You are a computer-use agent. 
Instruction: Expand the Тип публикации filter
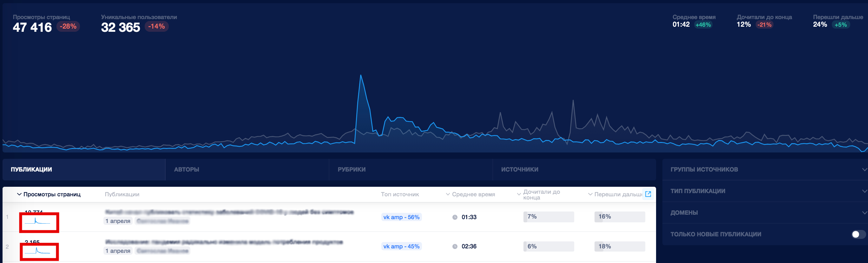click(765, 191)
